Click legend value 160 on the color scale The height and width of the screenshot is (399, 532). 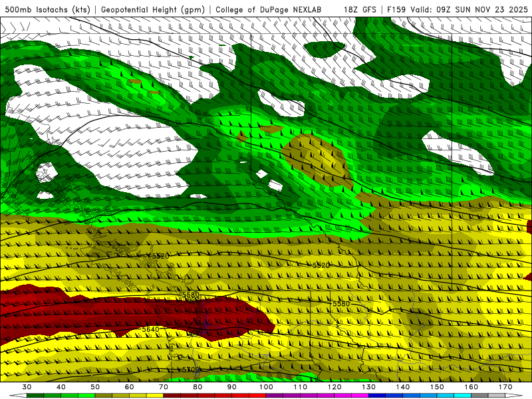(471, 387)
